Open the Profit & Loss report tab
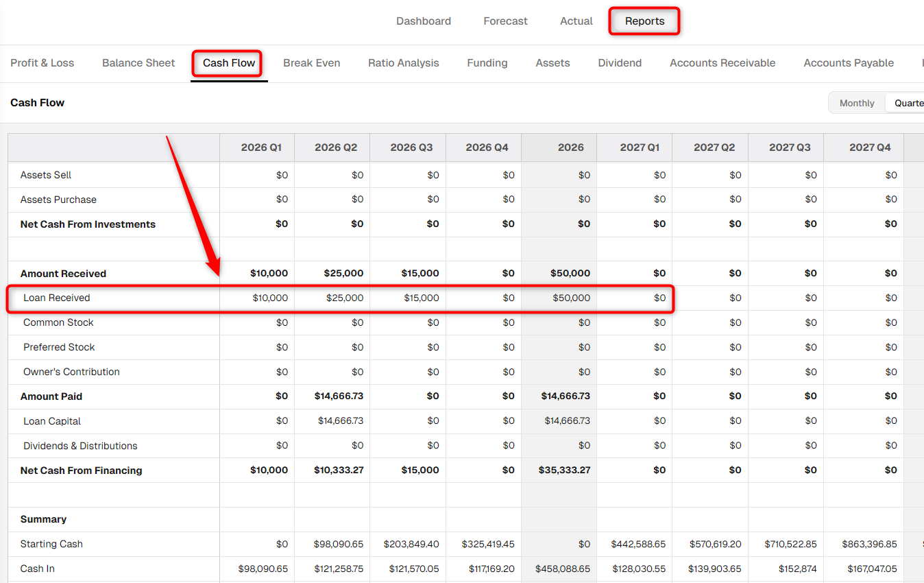924x583 pixels. pyautogui.click(x=42, y=63)
